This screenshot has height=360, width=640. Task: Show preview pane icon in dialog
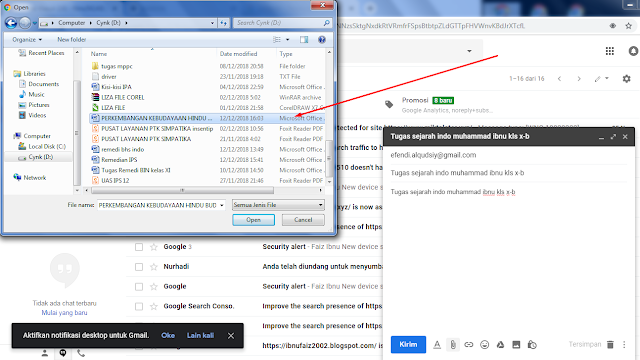(x=304, y=40)
